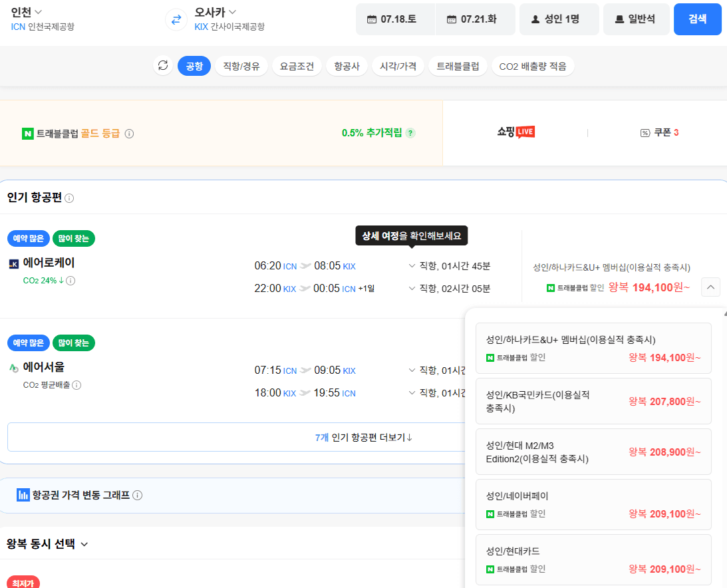Image resolution: width=727 pixels, height=588 pixels.
Task: Click the bar chart icon for price graph
Action: [x=23, y=495]
